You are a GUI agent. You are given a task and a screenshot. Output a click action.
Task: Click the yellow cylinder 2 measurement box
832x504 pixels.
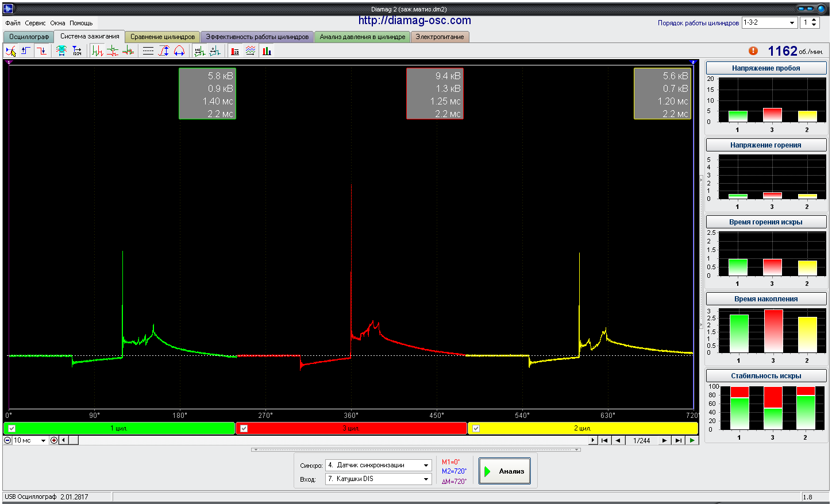point(662,94)
